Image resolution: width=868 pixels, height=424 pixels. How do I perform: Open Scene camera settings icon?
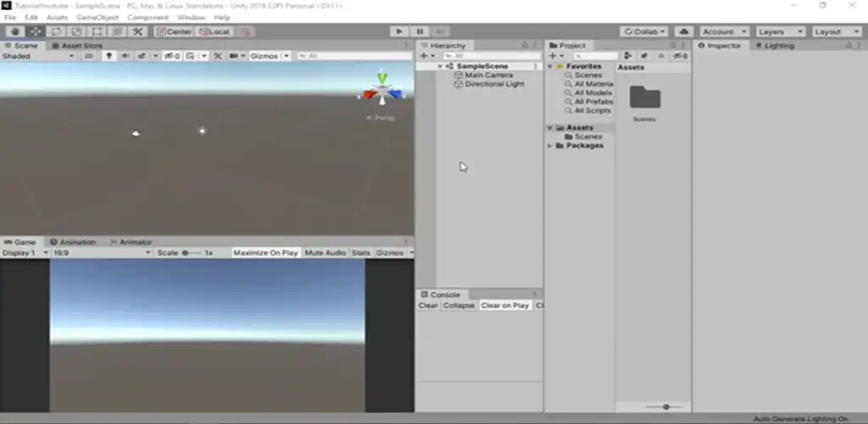pyautogui.click(x=234, y=56)
